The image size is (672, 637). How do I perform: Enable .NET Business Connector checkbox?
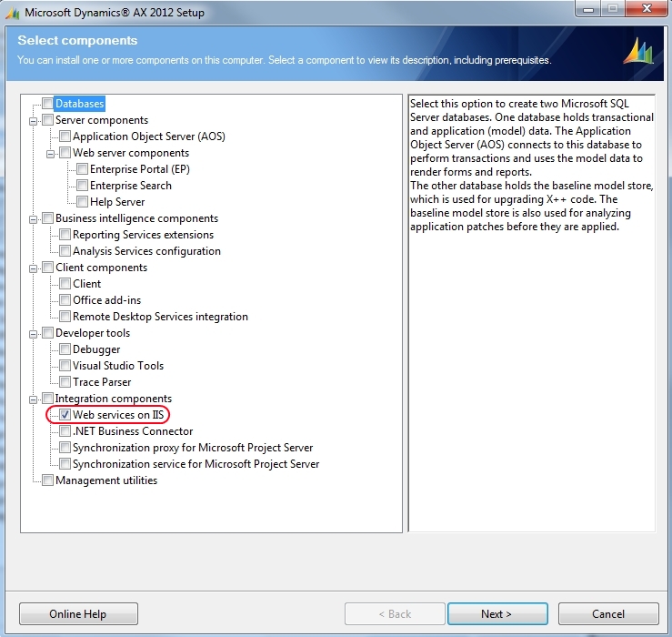(x=65, y=430)
